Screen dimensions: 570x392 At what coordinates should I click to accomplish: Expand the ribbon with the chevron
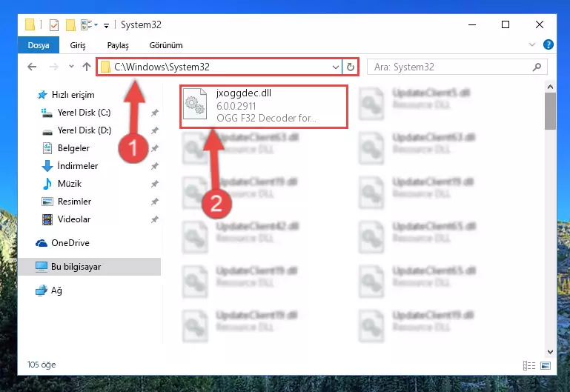coord(532,44)
